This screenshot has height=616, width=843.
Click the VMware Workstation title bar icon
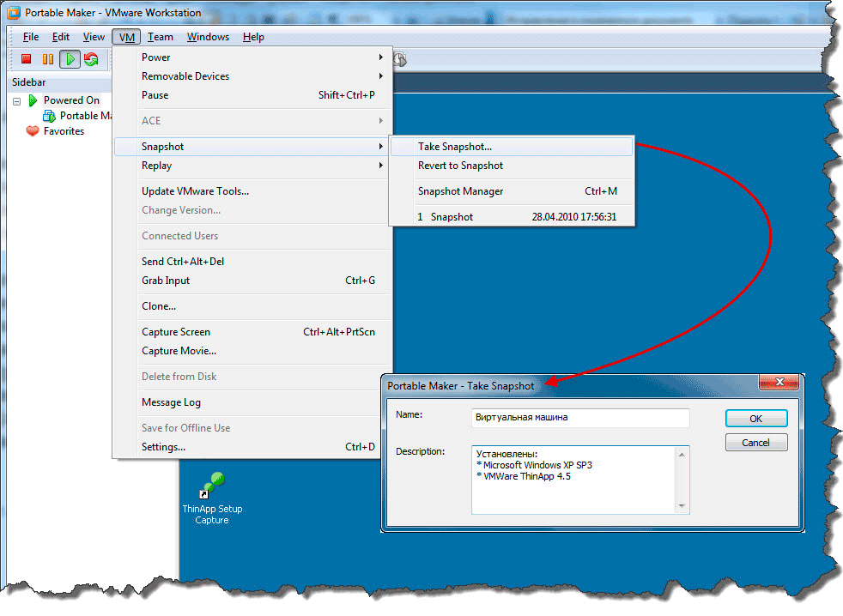[x=14, y=13]
